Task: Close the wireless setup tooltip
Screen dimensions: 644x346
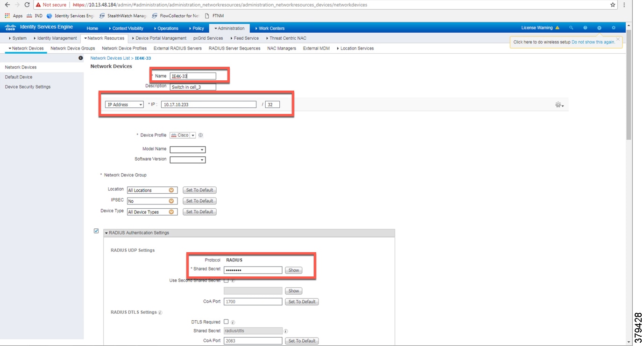Action: coord(618,39)
